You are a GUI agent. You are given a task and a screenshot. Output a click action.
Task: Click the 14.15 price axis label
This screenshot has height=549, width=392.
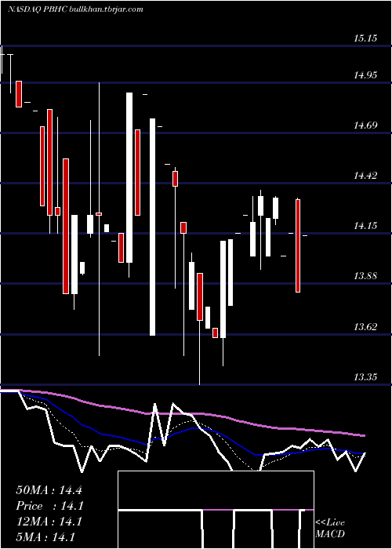point(365,225)
